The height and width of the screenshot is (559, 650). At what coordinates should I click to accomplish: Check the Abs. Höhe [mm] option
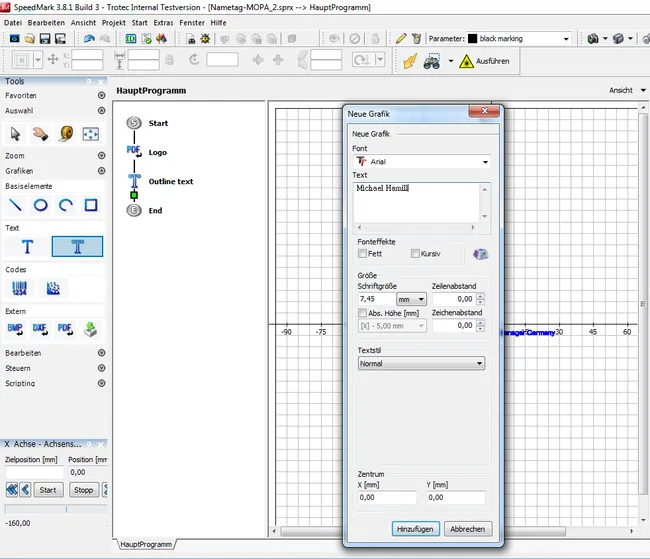tap(362, 312)
